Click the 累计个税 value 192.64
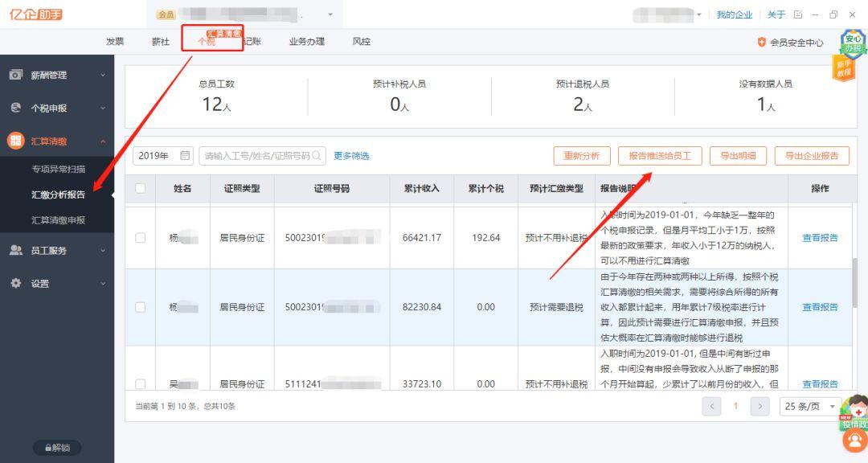This screenshot has height=463, width=868. [x=486, y=238]
